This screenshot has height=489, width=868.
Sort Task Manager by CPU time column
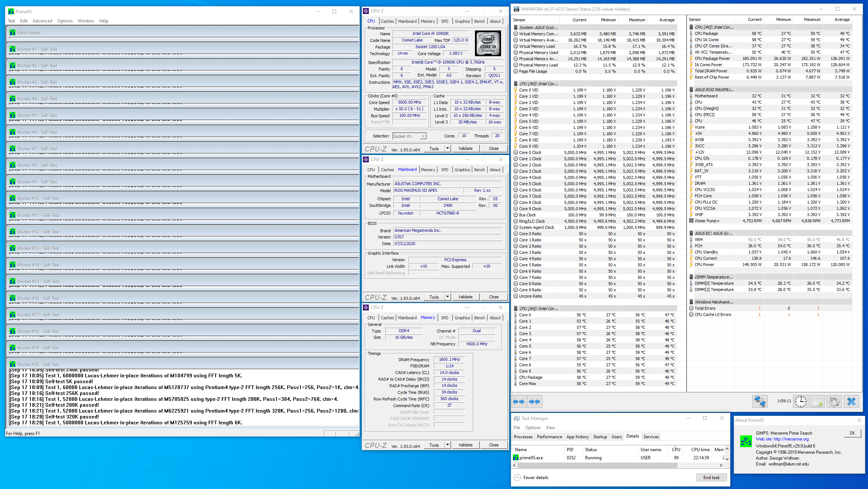[x=700, y=449]
